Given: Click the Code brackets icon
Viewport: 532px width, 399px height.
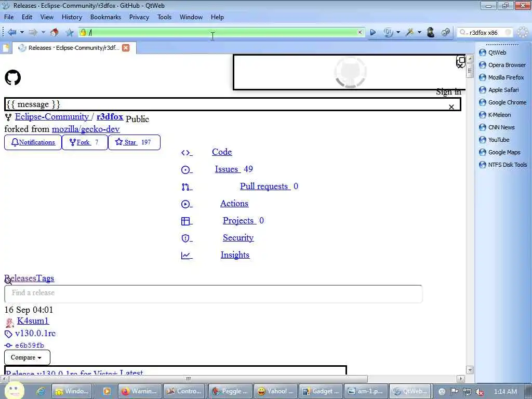Looking at the screenshot, I should (185, 153).
